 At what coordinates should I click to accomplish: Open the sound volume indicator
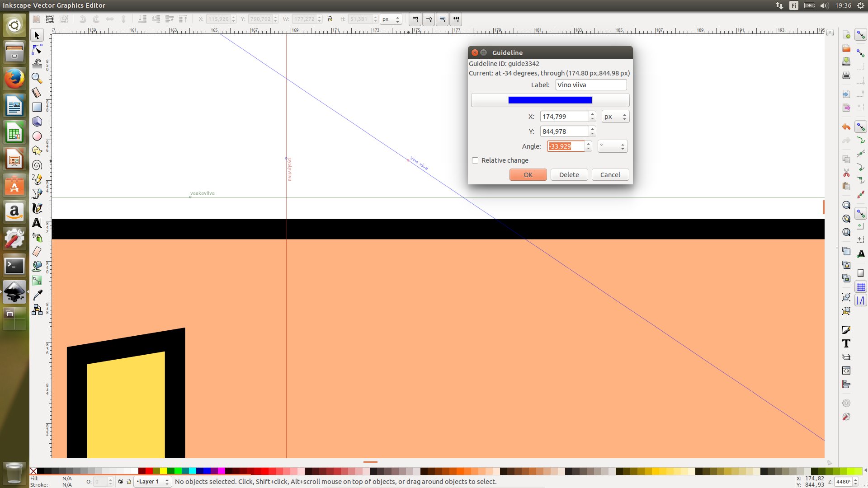coord(824,5)
